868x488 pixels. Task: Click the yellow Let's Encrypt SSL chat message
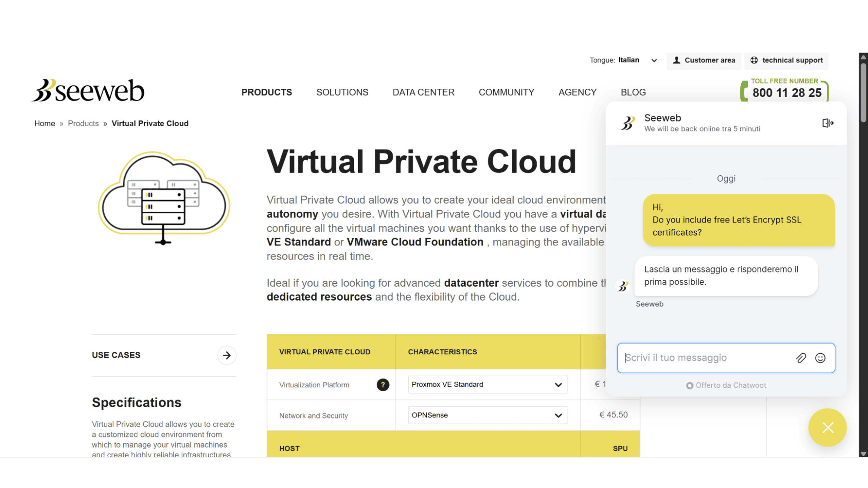pyautogui.click(x=739, y=220)
